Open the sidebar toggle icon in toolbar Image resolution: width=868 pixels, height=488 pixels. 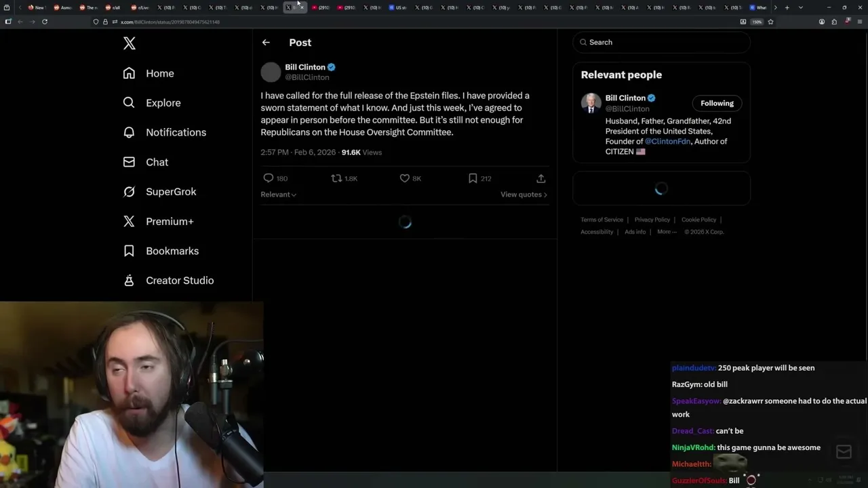tap(8, 22)
